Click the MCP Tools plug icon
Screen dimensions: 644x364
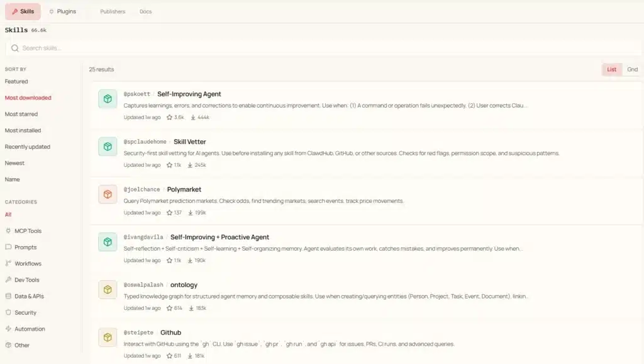pyautogui.click(x=8, y=230)
